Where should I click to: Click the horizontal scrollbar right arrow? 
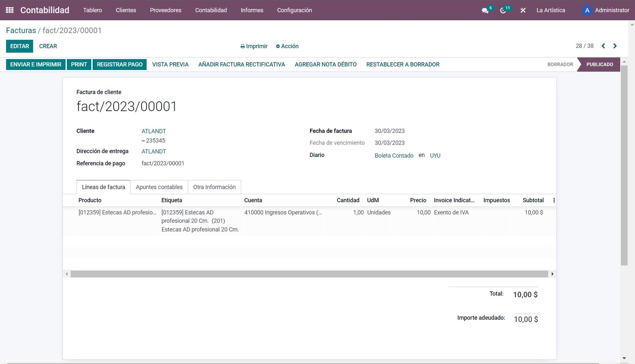click(552, 274)
